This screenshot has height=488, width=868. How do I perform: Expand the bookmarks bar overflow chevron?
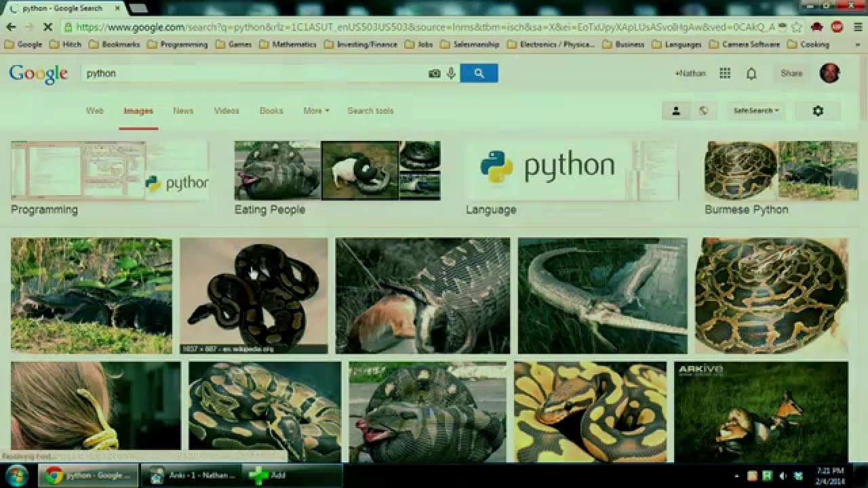click(859, 44)
